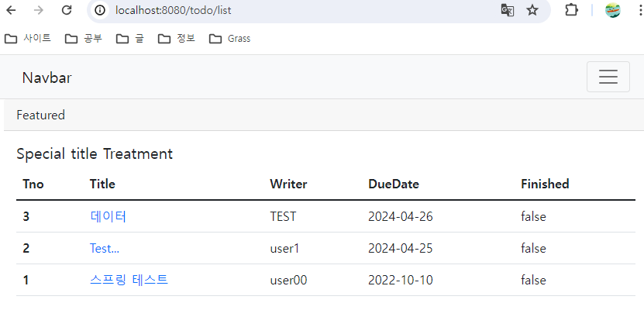Screen dimensions: 644x317
Task: Open the 사이트 bookmark folder
Action: 28,39
